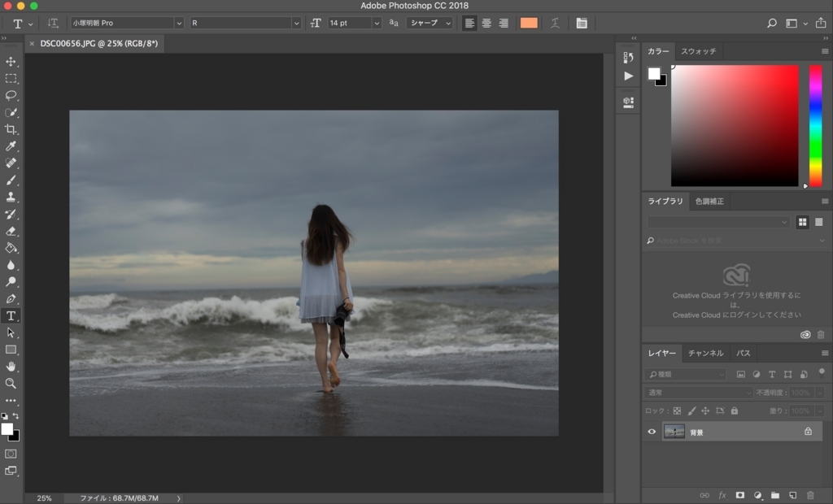This screenshot has height=504, width=833.
Task: Click the create new layer icon
Action: coord(792,495)
